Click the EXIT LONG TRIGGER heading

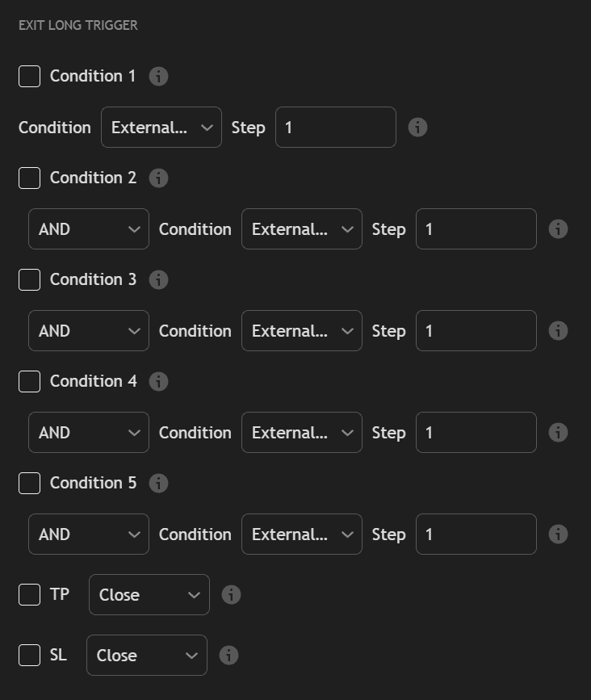click(x=78, y=25)
